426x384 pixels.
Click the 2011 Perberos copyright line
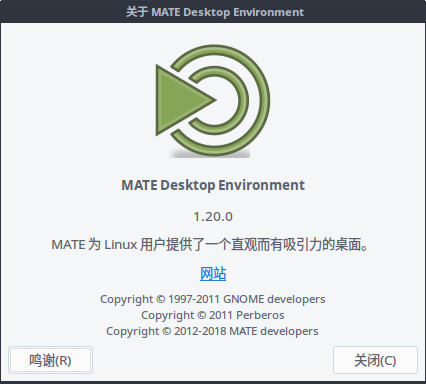[x=213, y=315]
